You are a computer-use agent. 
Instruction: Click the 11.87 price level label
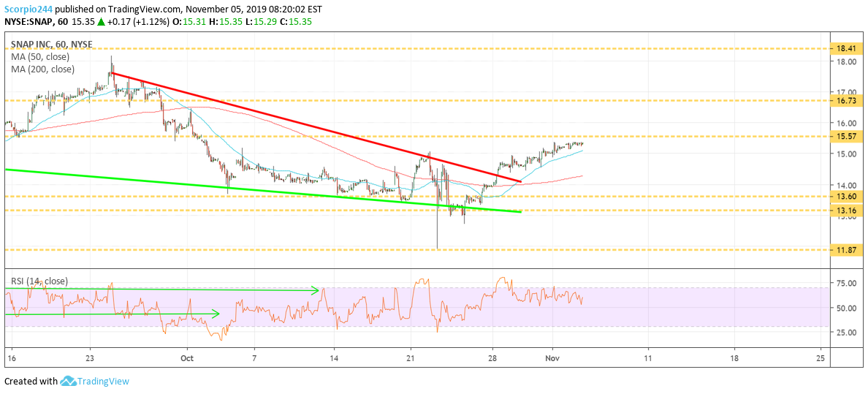844,250
